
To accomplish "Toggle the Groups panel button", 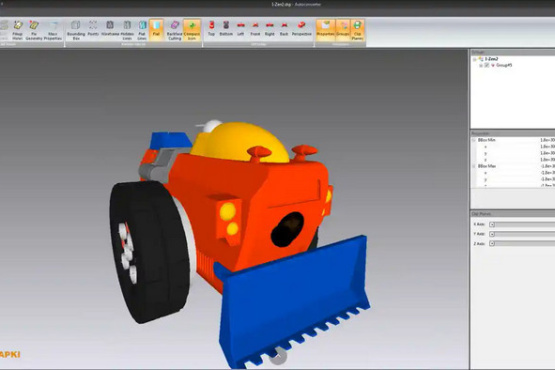I will click(x=343, y=29).
